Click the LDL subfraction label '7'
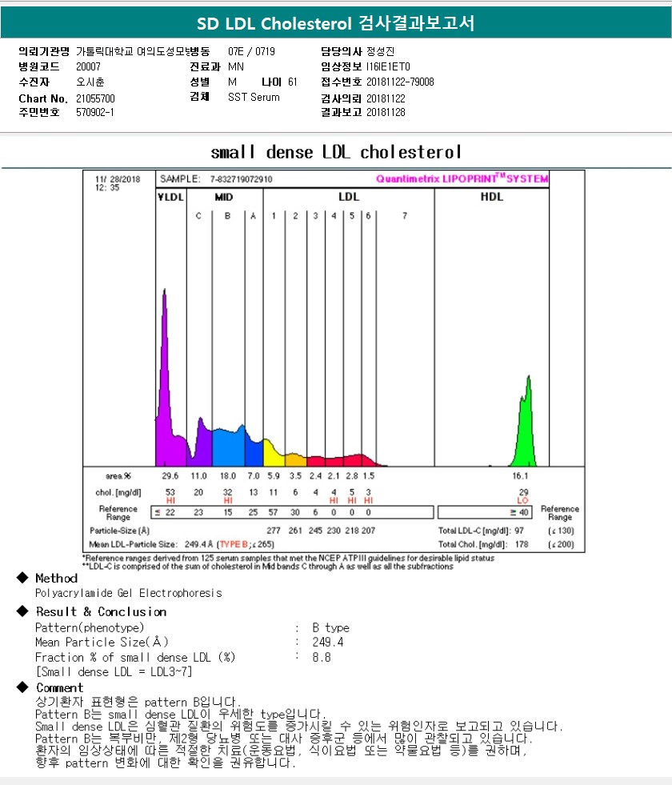This screenshot has width=672, height=785. tap(405, 216)
